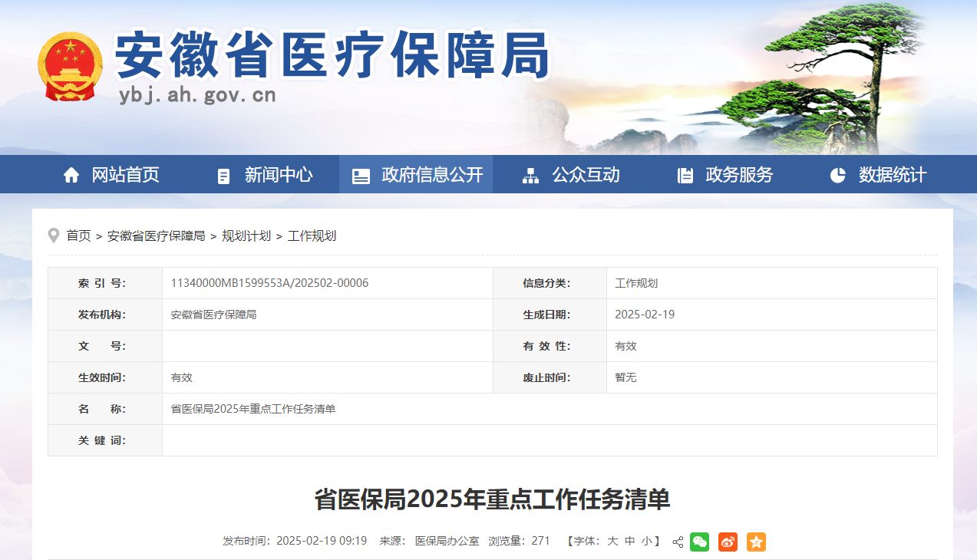This screenshot has height=560, width=977.
Task: Click the 废止时间 label
Action: pyautogui.click(x=546, y=377)
